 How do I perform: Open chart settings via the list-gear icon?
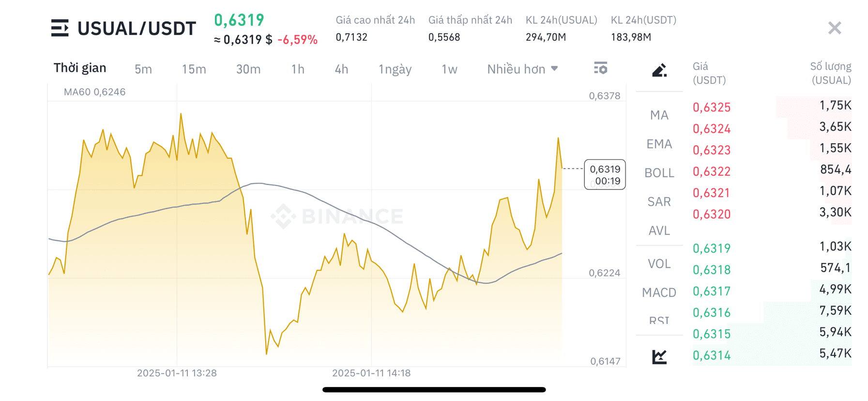pos(600,69)
